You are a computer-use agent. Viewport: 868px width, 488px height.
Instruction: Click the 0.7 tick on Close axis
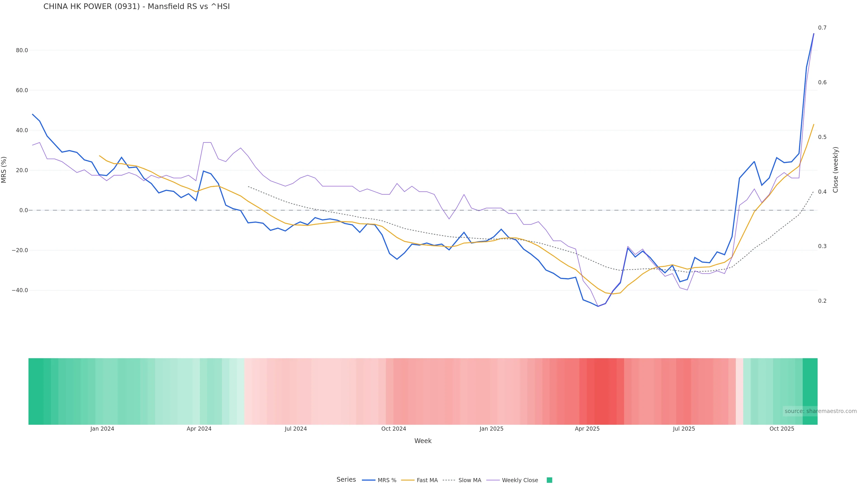822,28
